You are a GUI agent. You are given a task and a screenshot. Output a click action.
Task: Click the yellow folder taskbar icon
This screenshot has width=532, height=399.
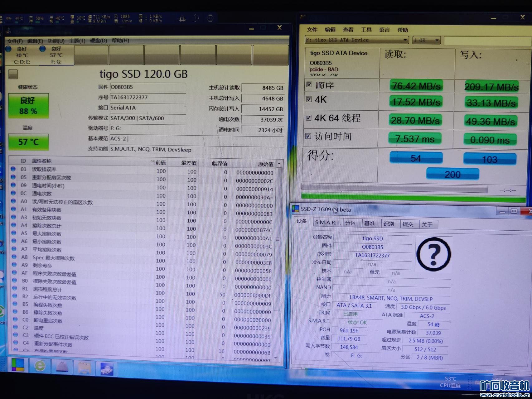(84, 368)
